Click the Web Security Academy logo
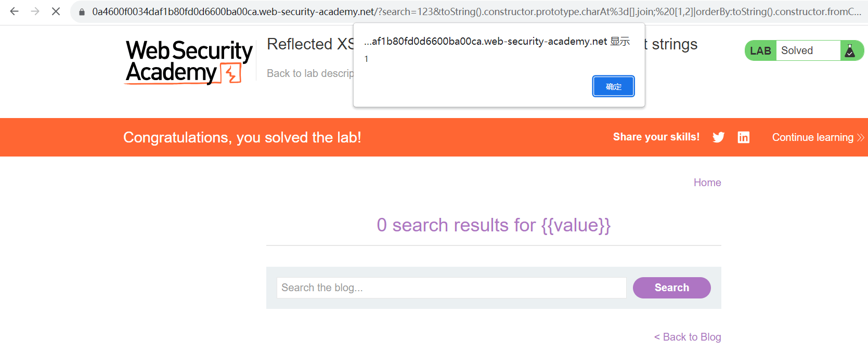The image size is (868, 364). click(x=189, y=61)
